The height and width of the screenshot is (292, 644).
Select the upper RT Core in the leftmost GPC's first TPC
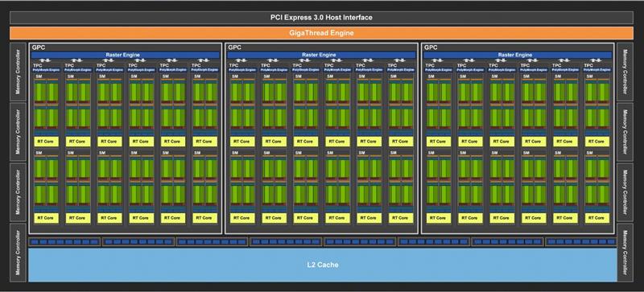46,142
